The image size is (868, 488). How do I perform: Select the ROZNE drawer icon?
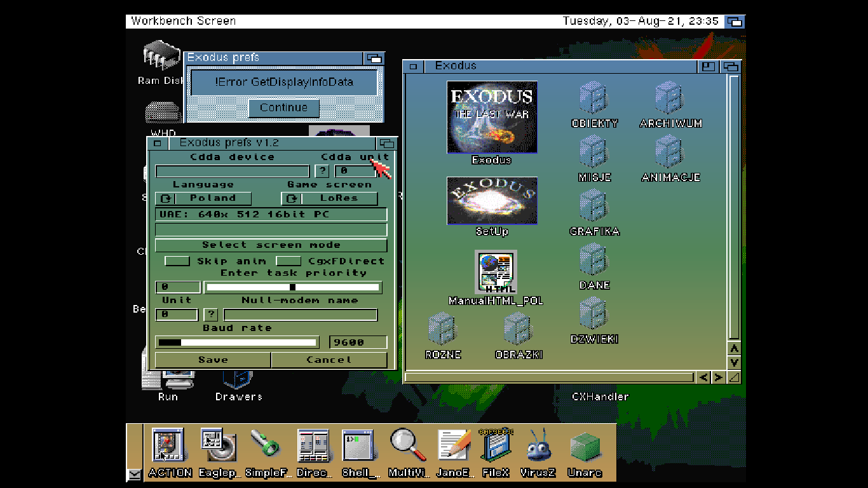pos(443,329)
